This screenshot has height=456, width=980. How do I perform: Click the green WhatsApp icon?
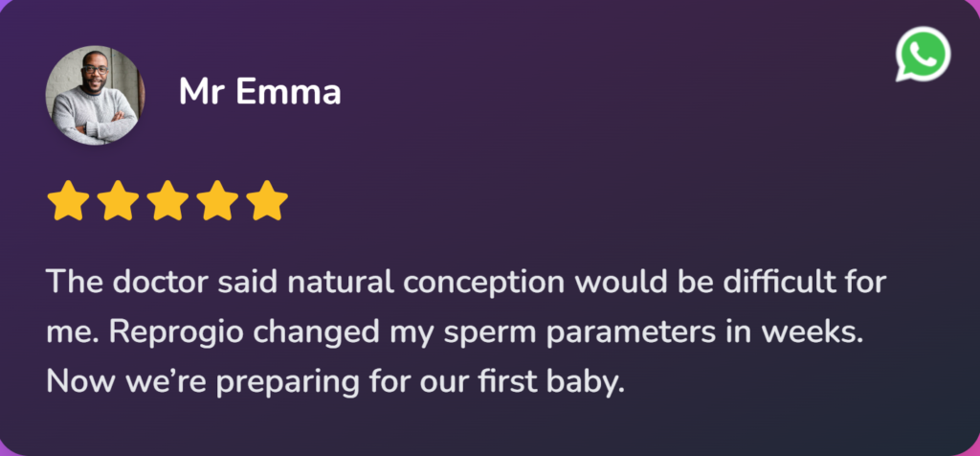click(923, 54)
